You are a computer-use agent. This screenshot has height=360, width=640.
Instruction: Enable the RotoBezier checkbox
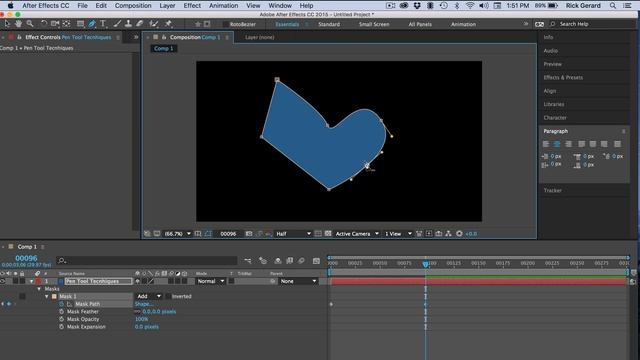tap(225, 24)
